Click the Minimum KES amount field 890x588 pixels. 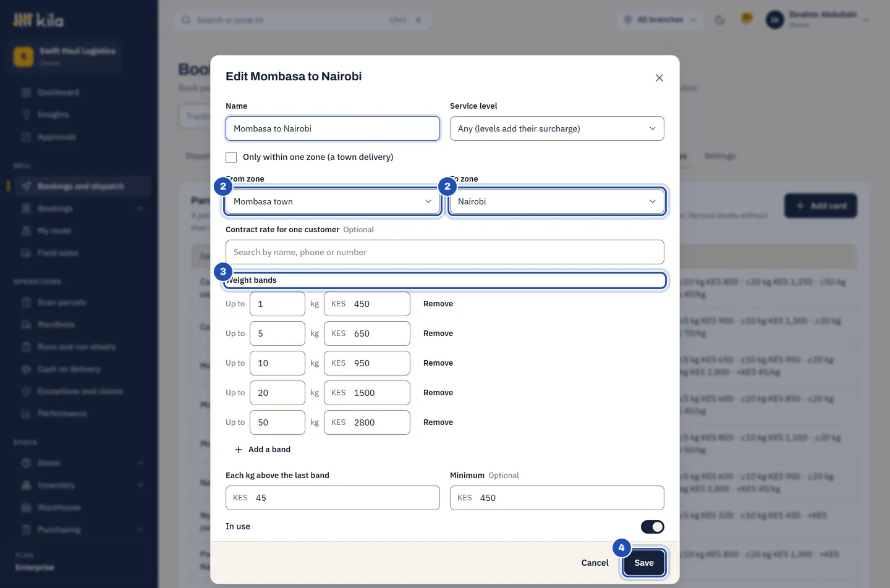click(x=557, y=498)
